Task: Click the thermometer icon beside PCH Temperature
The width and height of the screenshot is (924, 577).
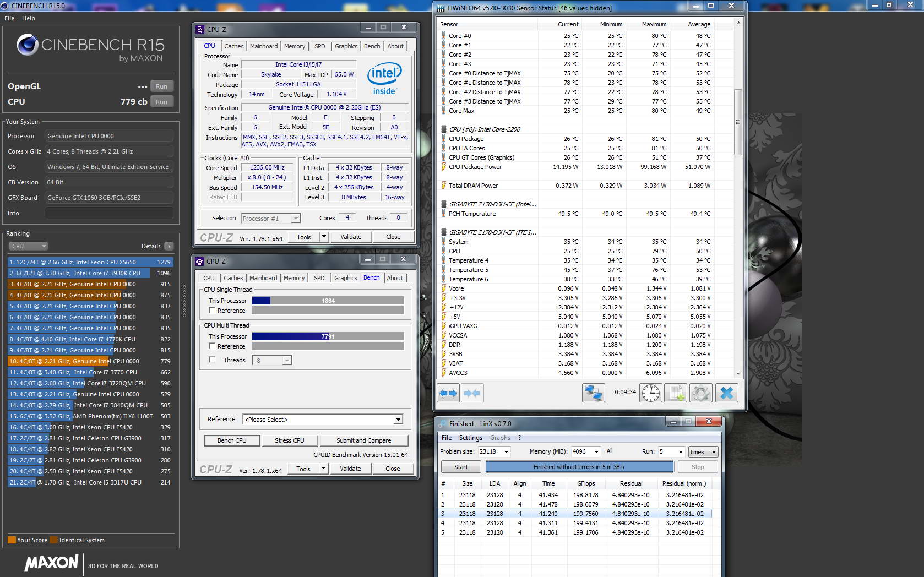Action: pos(443,214)
